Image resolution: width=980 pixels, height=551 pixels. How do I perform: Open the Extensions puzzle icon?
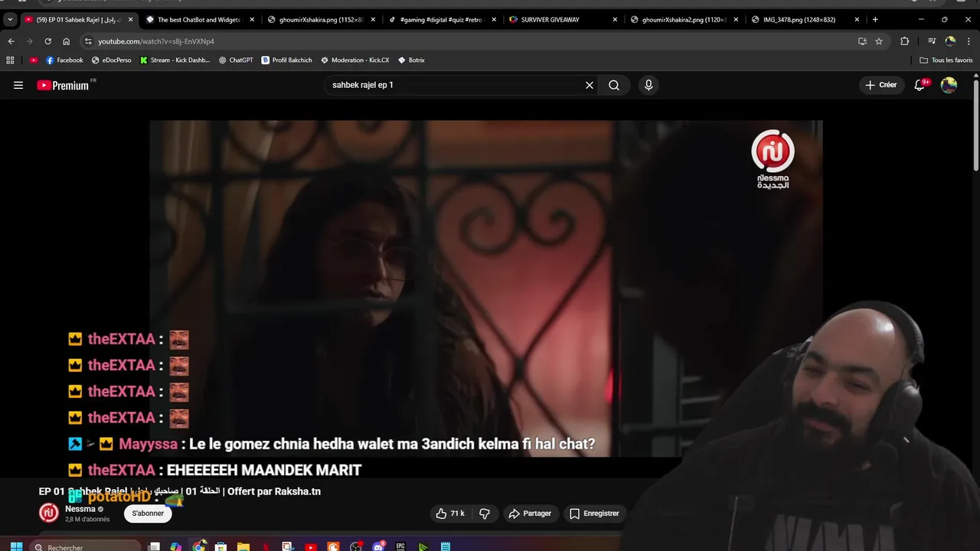[x=905, y=41]
